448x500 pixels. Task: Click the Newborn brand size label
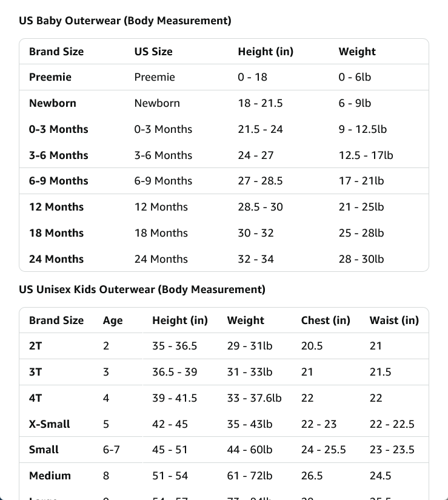[53, 103]
